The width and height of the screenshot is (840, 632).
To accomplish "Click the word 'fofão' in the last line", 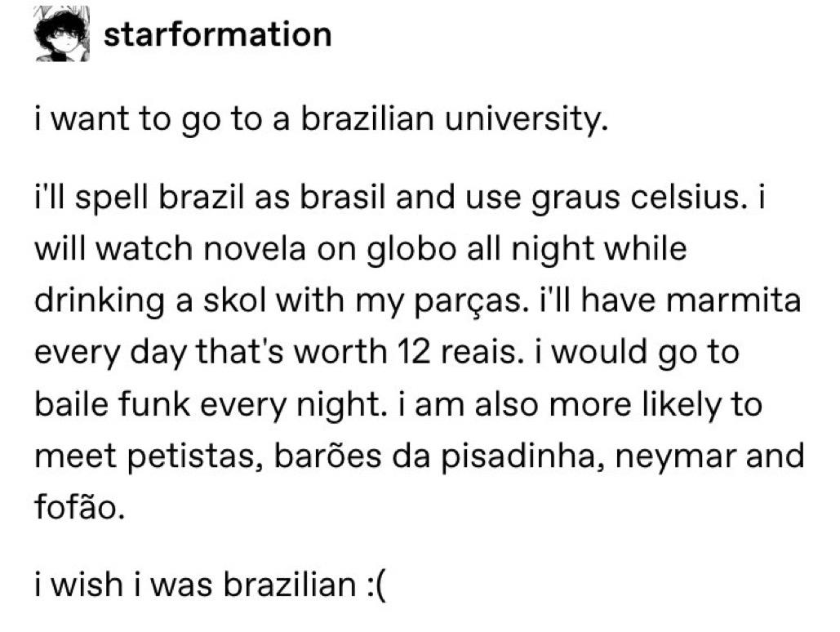I will click(79, 506).
